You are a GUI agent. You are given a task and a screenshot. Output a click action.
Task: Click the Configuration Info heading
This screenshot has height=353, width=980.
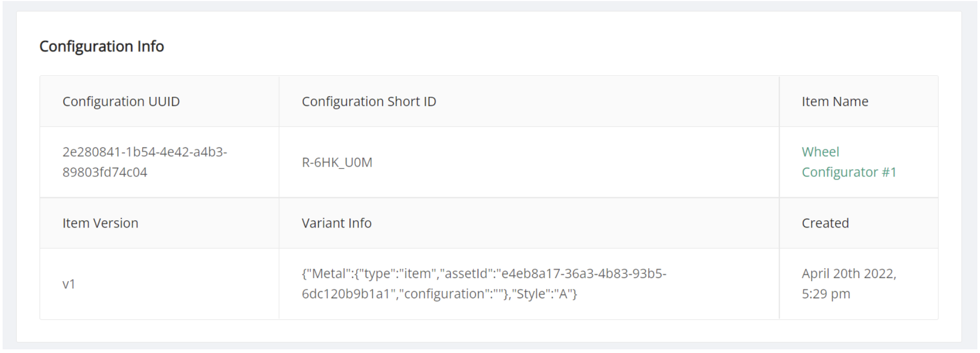102,46
